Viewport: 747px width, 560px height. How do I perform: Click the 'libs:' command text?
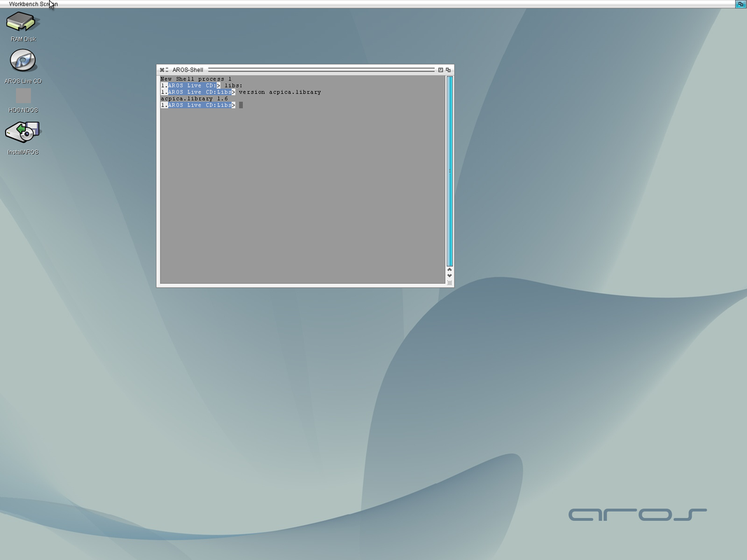233,85
